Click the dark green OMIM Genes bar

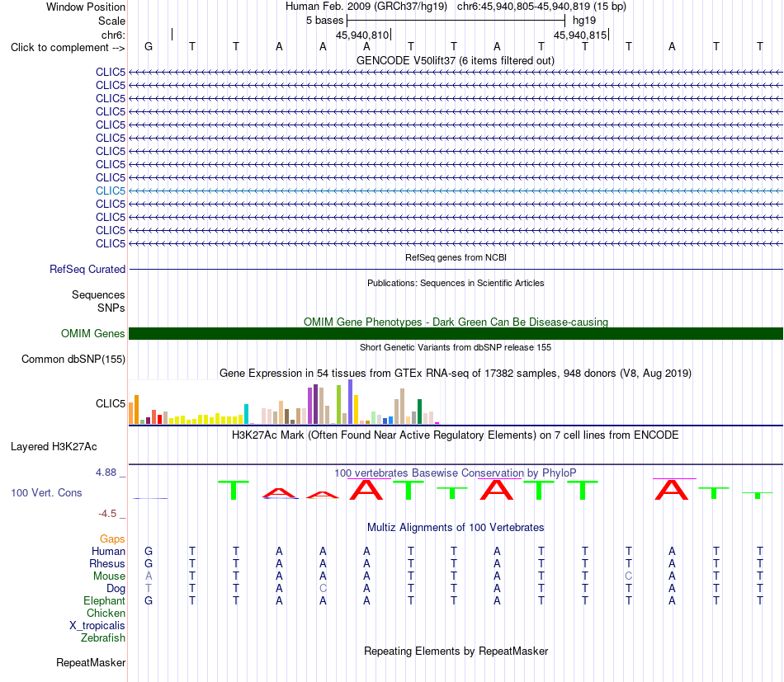coord(456,333)
